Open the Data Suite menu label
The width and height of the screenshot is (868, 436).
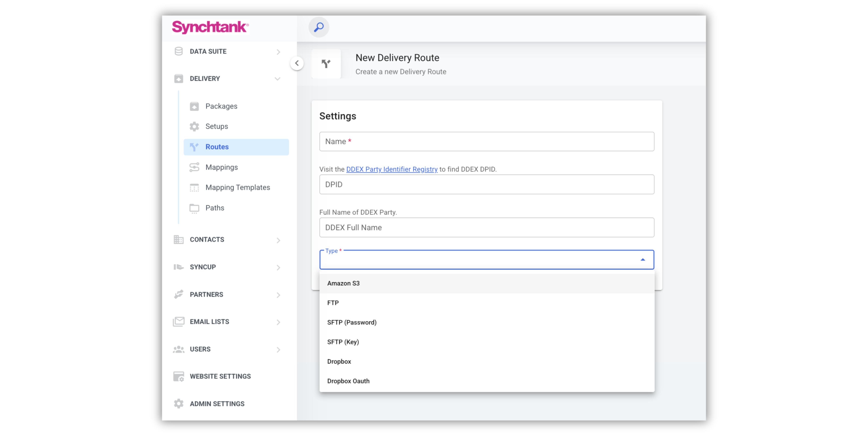pos(208,51)
